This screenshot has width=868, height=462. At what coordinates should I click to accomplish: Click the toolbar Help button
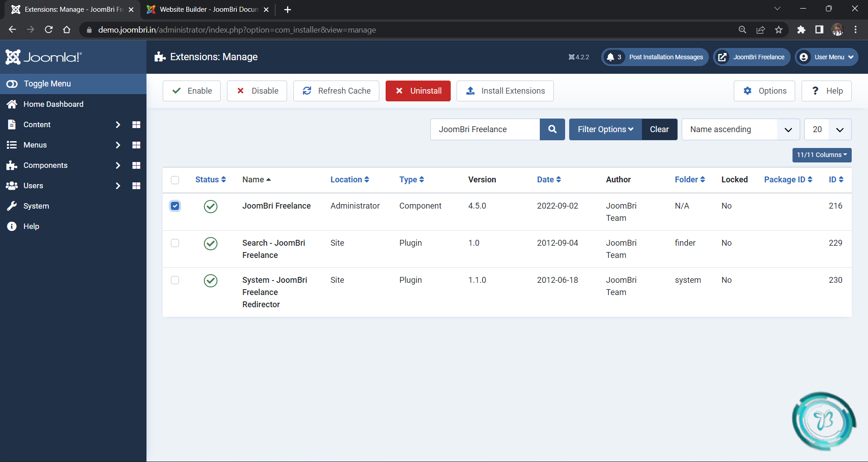(826, 91)
